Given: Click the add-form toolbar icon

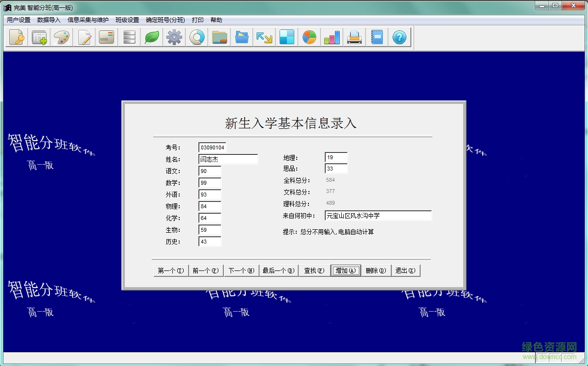Looking at the screenshot, I should [39, 37].
